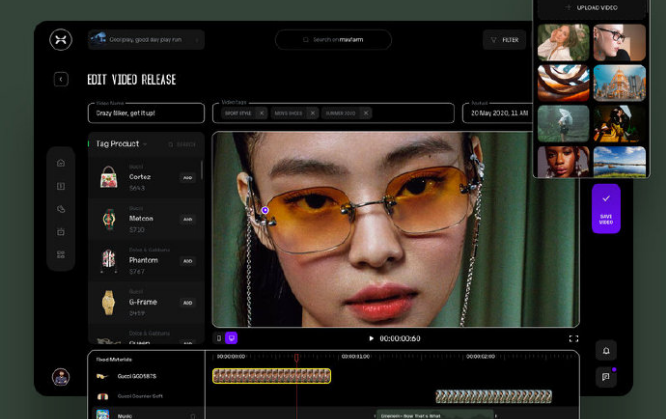The height and width of the screenshot is (419, 666).
Task: Focus the top search field
Action: coord(333,40)
